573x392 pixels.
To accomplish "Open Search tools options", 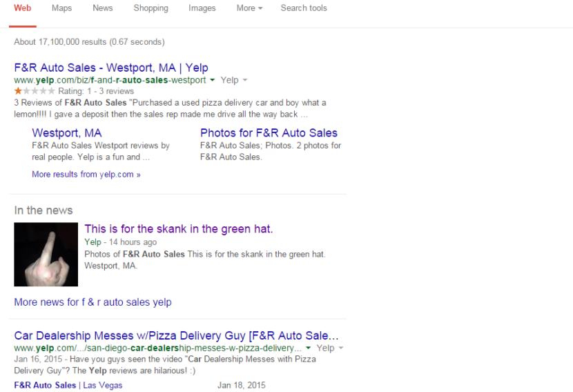I will [304, 8].
